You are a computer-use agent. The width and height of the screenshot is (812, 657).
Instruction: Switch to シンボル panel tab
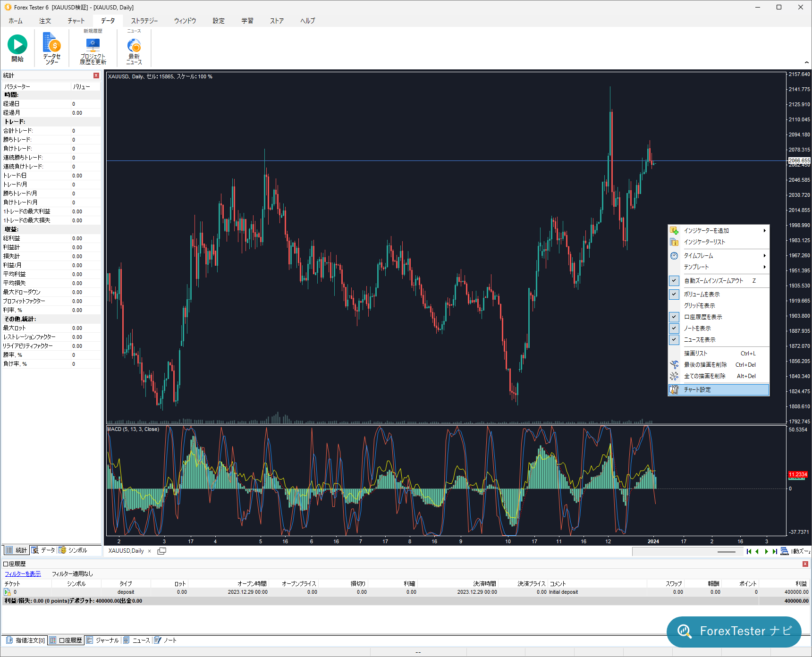73,550
